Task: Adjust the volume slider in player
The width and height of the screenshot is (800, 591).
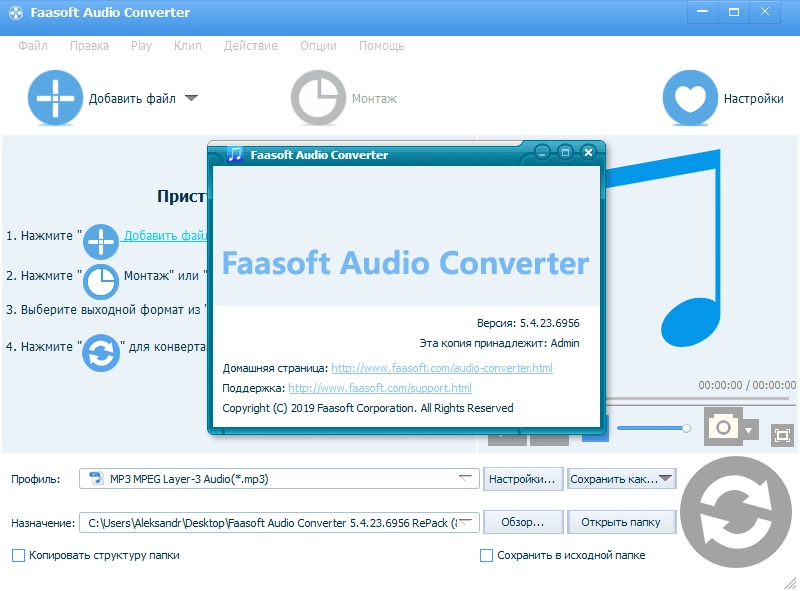Action: 654,428
